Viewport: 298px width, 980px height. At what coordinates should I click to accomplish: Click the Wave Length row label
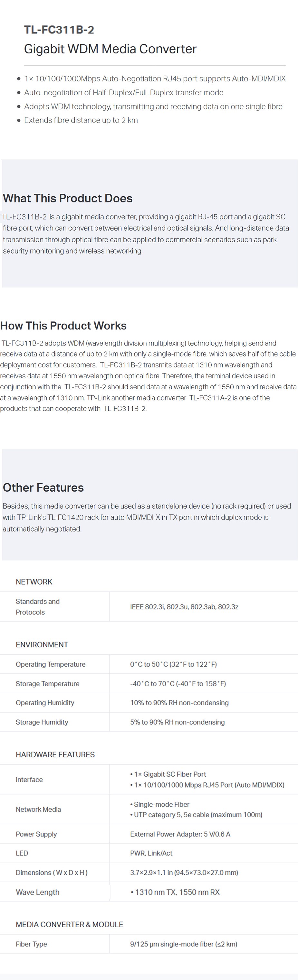pyautogui.click(x=37, y=892)
